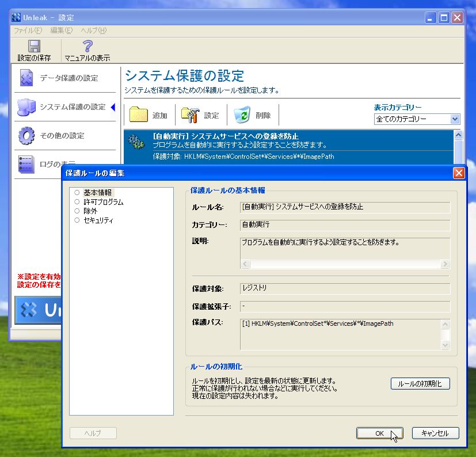This screenshot has width=476, height=457.
Task: Click the right arrow of 説明 horizontal scrollbar
Action: click(445, 264)
